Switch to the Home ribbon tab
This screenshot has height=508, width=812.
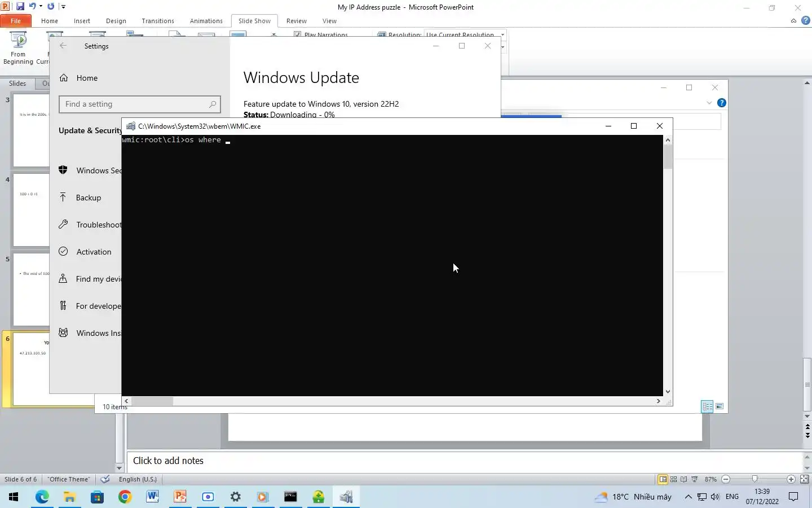pos(50,21)
